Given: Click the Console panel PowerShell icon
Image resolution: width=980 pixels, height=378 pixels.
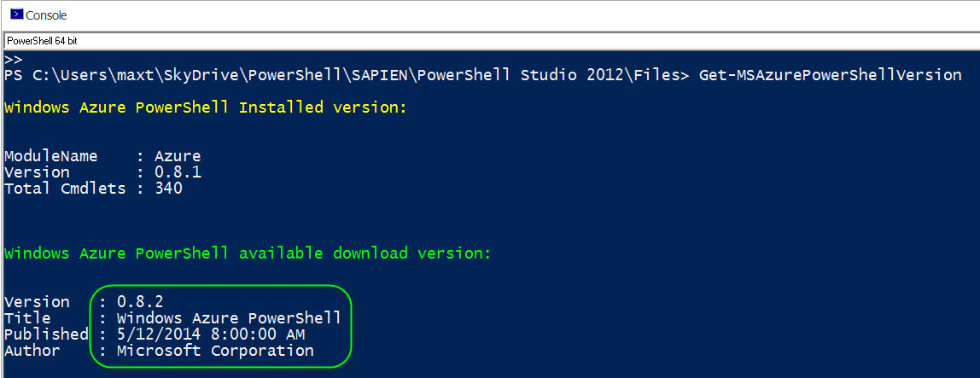Looking at the screenshot, I should (x=16, y=15).
